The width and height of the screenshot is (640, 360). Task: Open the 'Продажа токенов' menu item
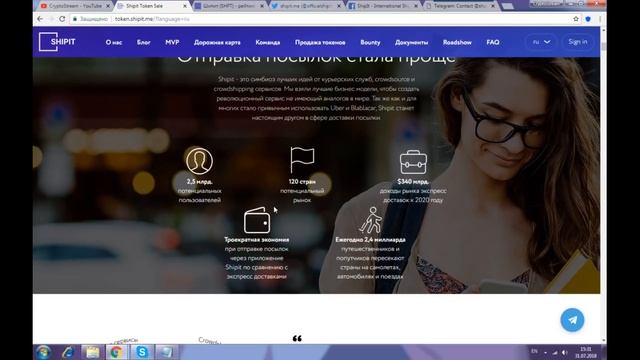click(x=320, y=42)
